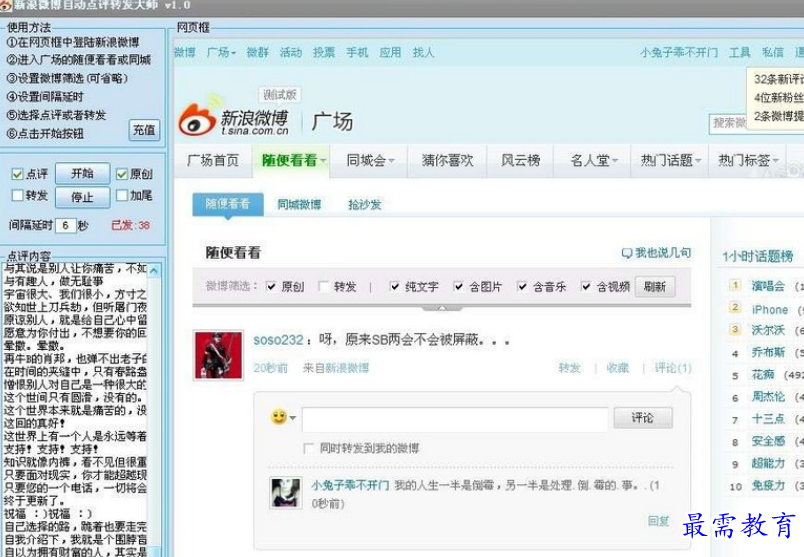Collapse the filter bar with the up arrow
This screenshot has height=557, width=804.
coord(441,309)
